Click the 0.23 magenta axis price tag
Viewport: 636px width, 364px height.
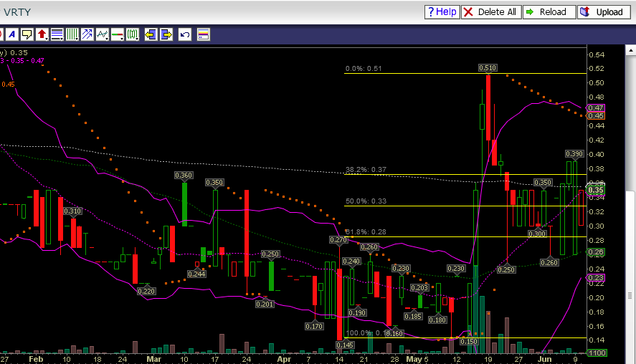[595, 278]
